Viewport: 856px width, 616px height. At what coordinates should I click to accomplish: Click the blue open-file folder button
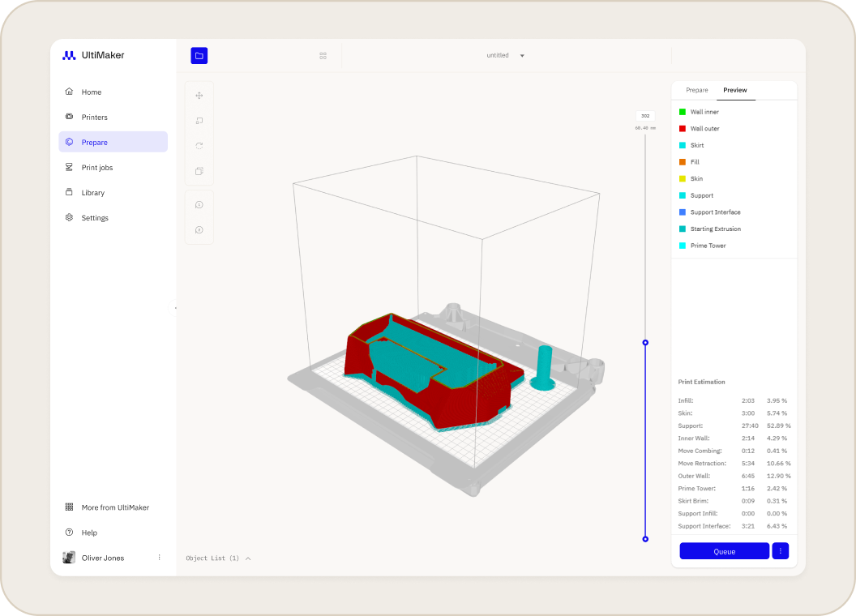pos(199,56)
